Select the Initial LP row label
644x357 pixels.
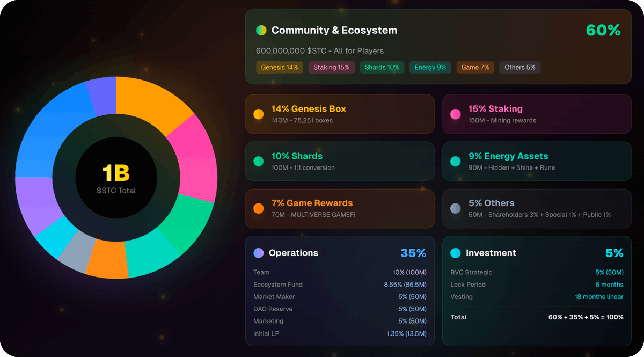pyautogui.click(x=266, y=334)
